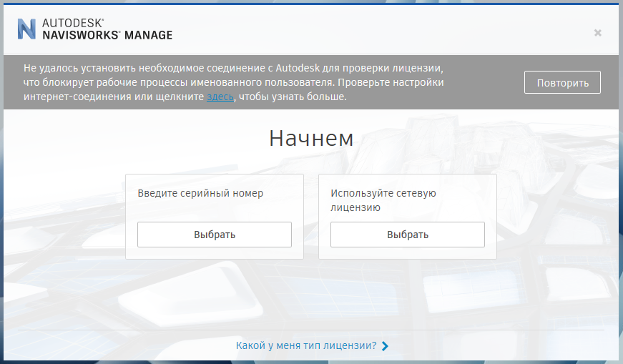Click the connection error message text
Screen dimensions: 623x364
(234, 82)
